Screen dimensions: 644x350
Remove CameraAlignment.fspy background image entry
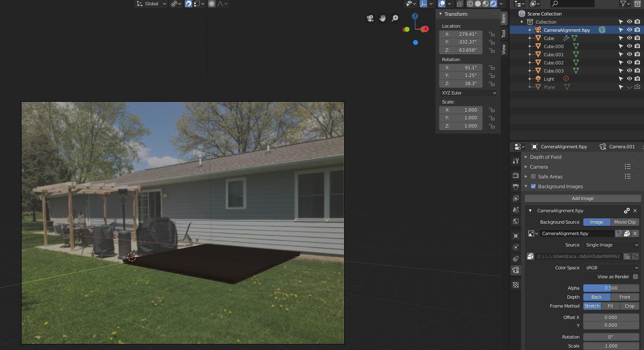coord(635,211)
